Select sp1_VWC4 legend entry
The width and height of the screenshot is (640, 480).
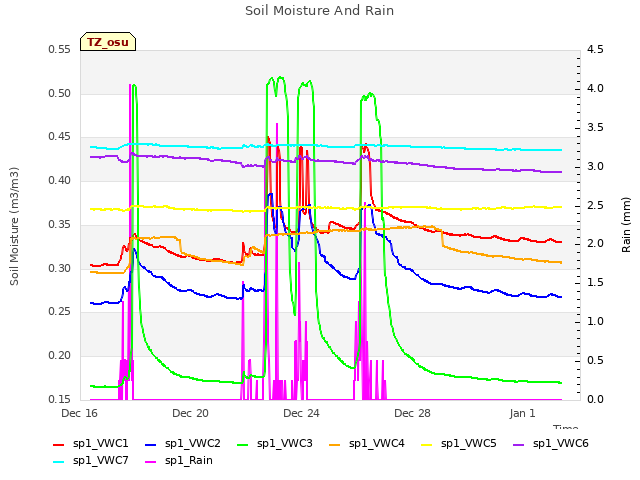(x=367, y=444)
